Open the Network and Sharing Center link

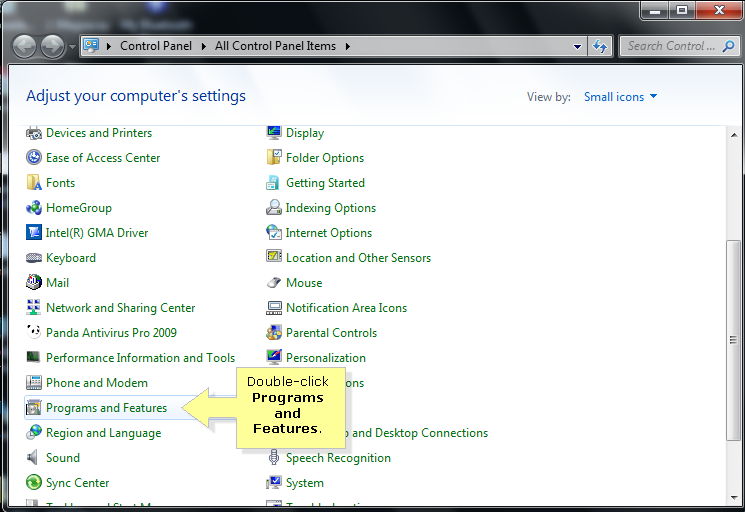120,308
